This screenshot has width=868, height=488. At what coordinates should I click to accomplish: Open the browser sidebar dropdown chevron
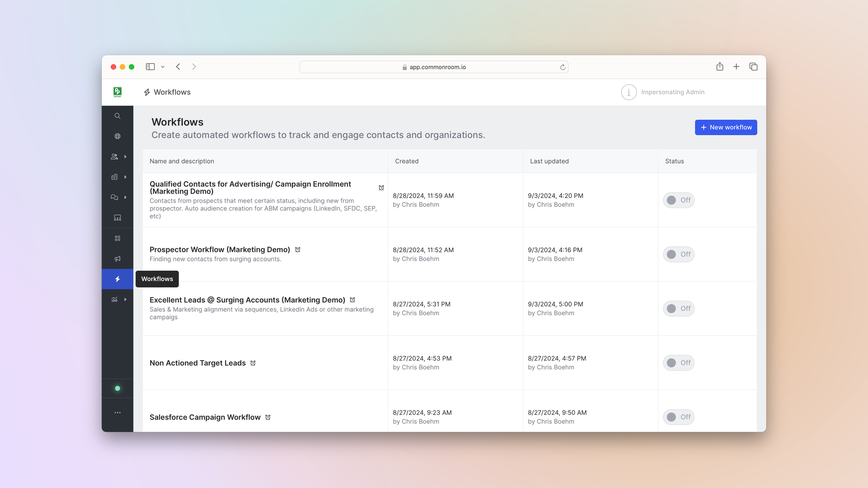[x=163, y=67]
